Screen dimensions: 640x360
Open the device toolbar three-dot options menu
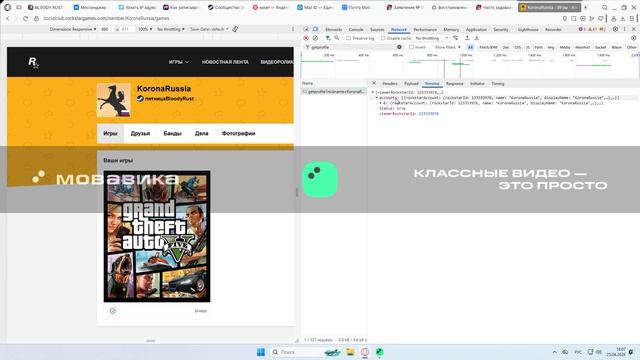293,29
